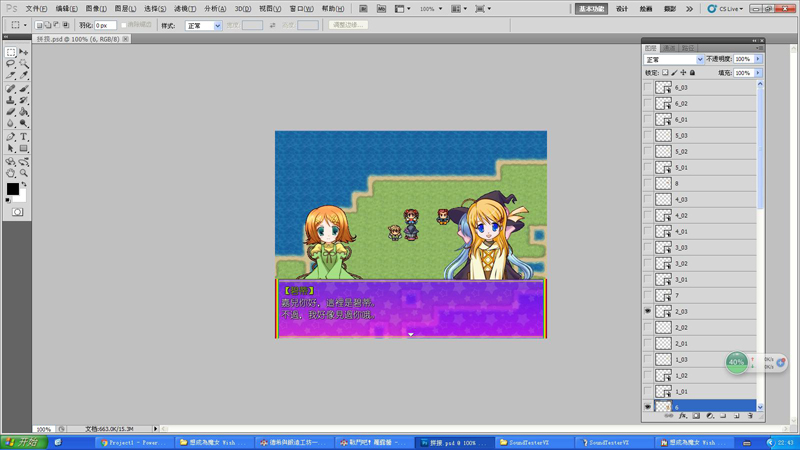Show layer 8 visibility box
This screenshot has height=450, width=800.
point(648,183)
